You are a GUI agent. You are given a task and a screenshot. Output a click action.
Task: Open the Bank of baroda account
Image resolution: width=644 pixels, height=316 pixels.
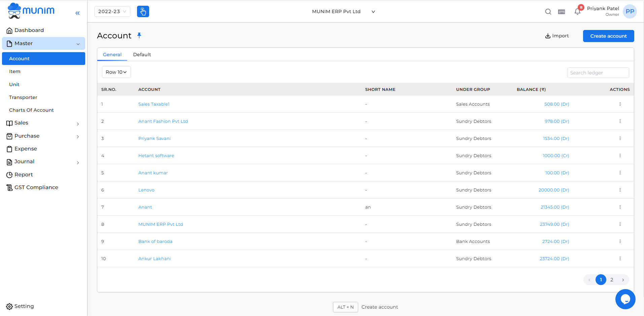155,242
